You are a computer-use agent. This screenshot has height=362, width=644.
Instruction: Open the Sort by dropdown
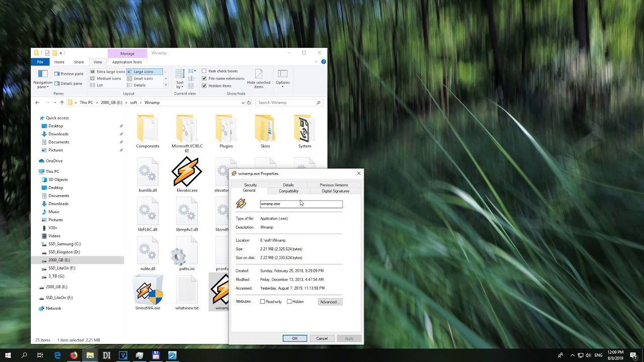[180, 79]
